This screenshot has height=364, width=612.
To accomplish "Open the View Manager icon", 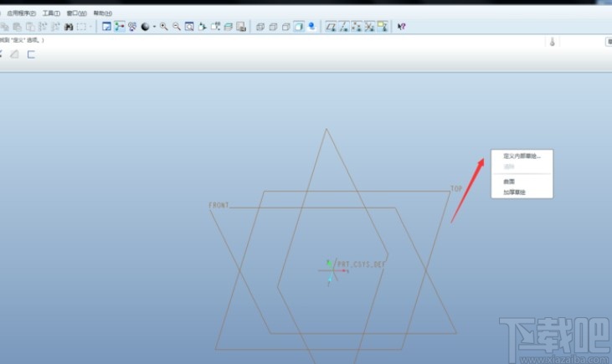I will click(241, 27).
